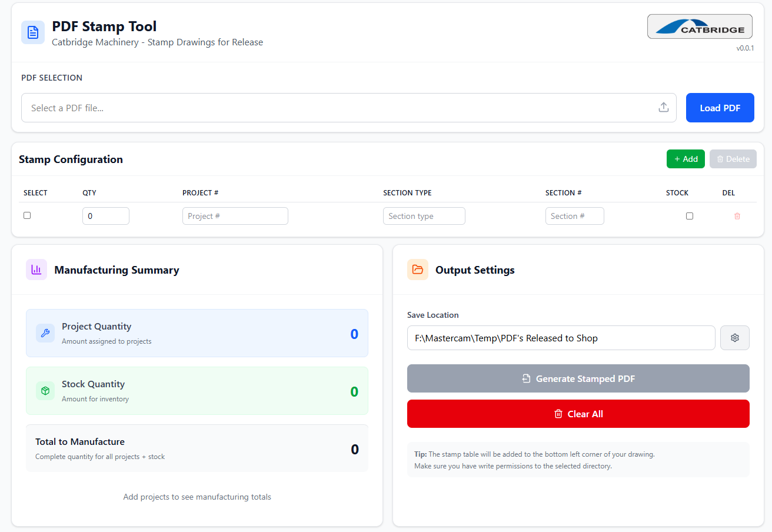This screenshot has height=532, width=772.
Task: Click the box icon beside Stock Quantity
Action: point(45,391)
